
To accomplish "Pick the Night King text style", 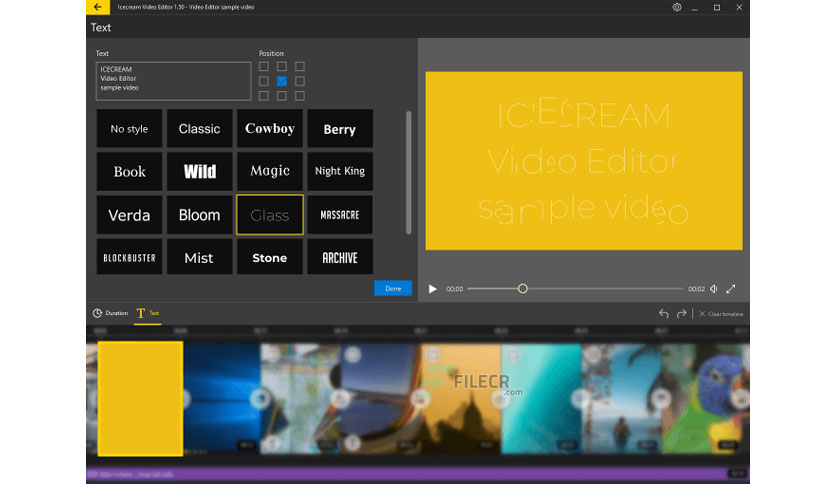I will [340, 172].
